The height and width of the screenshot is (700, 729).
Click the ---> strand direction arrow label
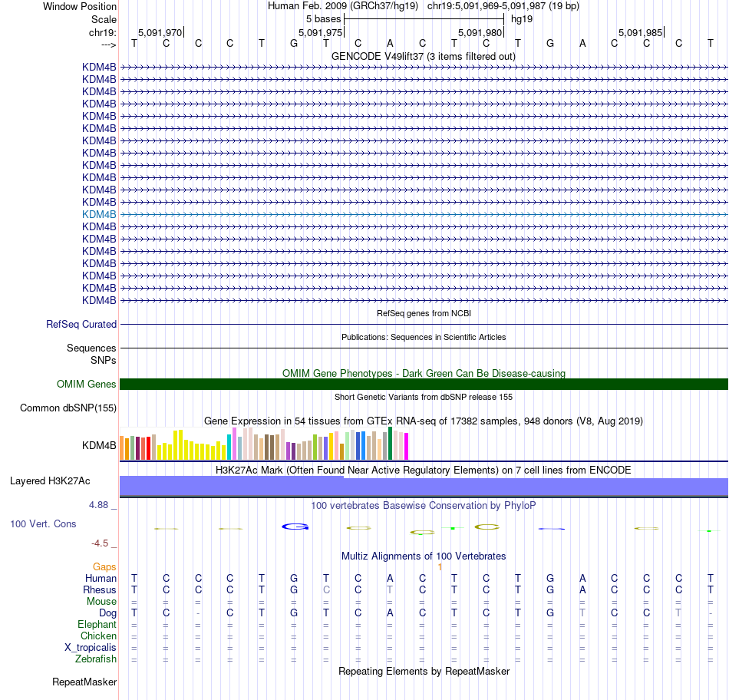coord(108,45)
